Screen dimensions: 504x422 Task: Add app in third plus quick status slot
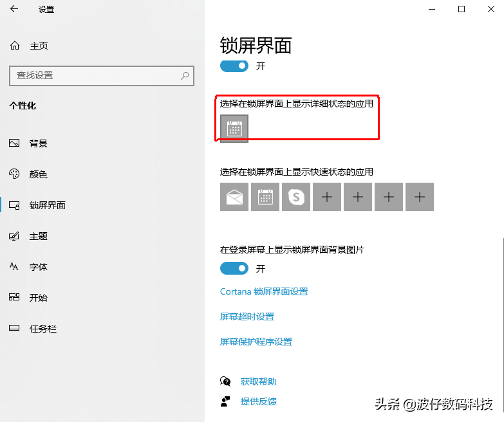click(388, 197)
